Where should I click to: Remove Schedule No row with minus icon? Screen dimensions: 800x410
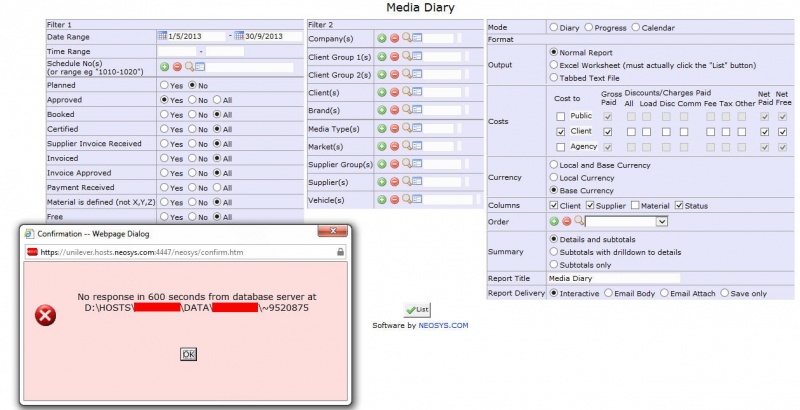click(177, 67)
